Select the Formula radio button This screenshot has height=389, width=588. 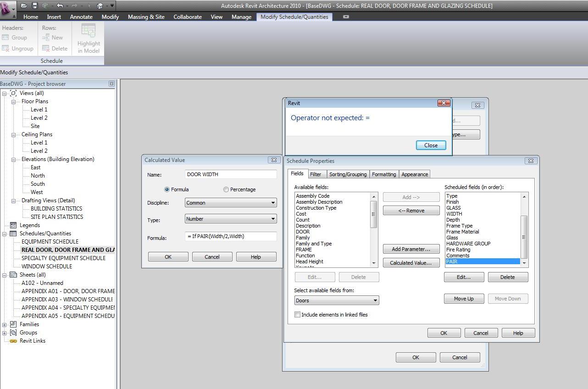[167, 189]
